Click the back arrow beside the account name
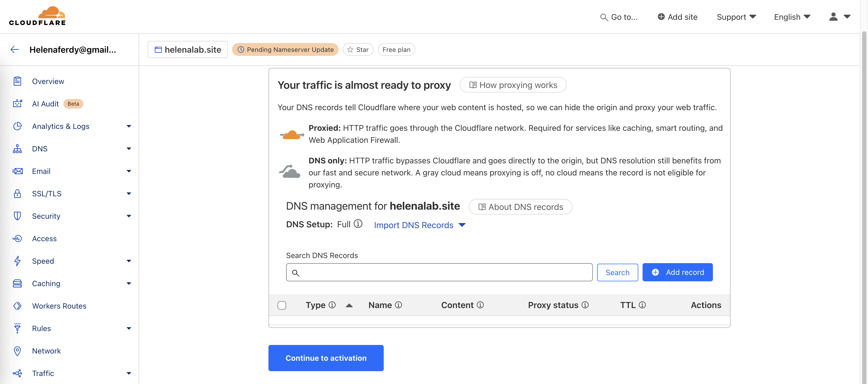Image resolution: width=868 pixels, height=384 pixels. (14, 49)
